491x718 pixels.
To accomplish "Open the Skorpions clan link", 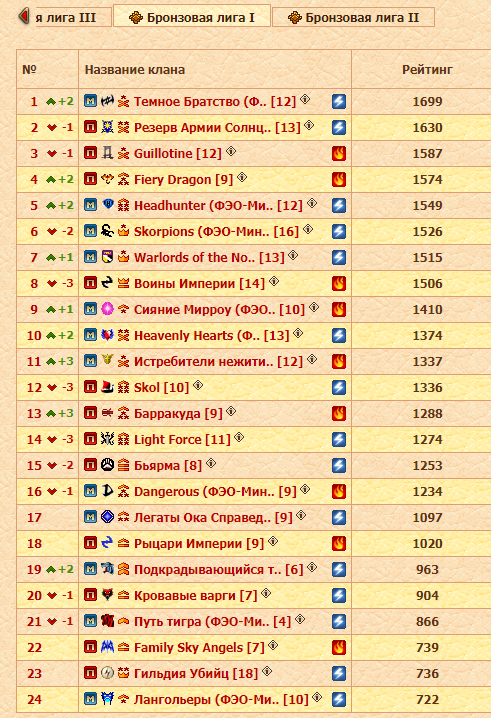I will (x=216, y=232).
